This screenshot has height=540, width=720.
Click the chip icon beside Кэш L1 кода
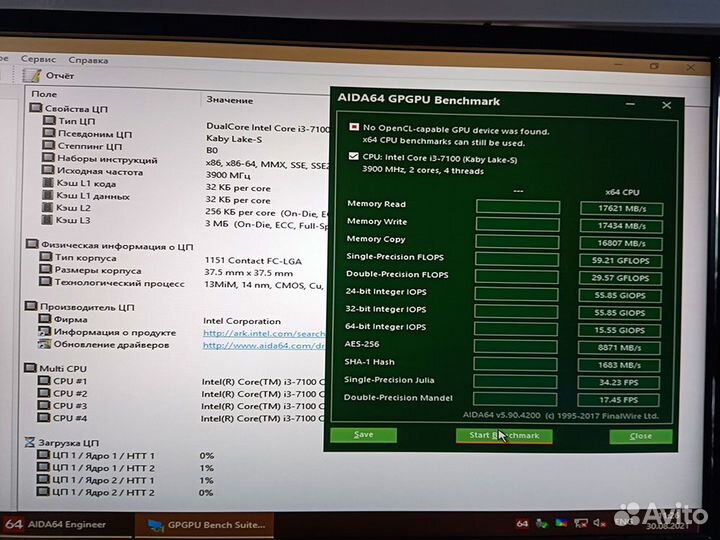pyautogui.click(x=48, y=182)
